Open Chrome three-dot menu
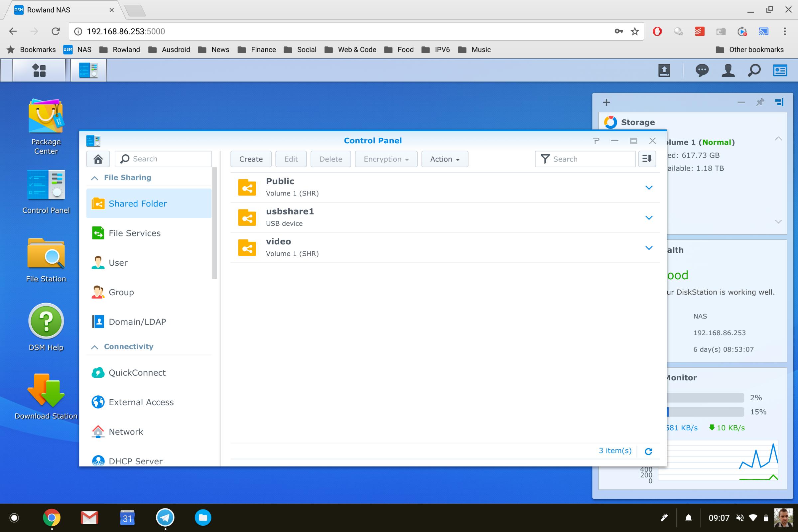 coord(785,32)
